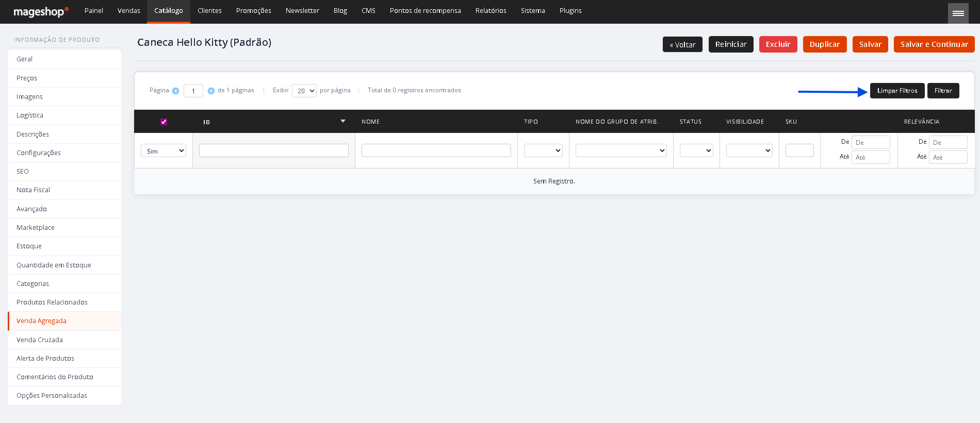Screen dimensions: 980x423
Task: Open the hamburger menu icon
Action: click(x=958, y=13)
